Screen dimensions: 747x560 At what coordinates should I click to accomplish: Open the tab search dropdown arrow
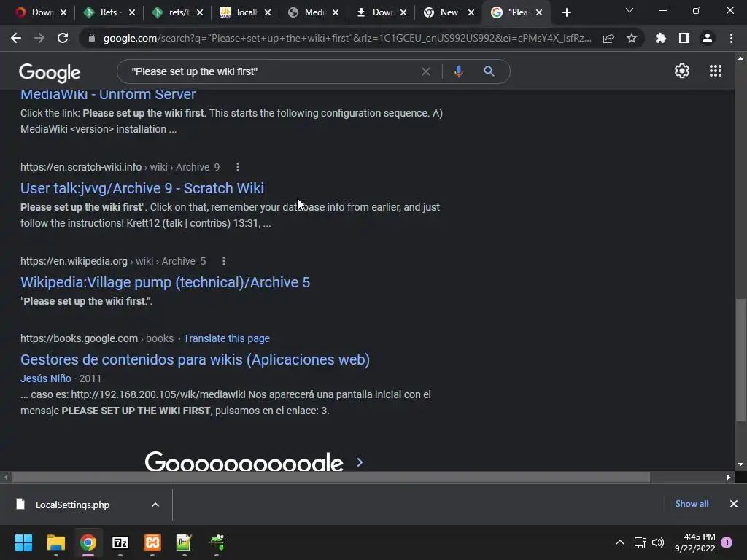click(x=630, y=10)
